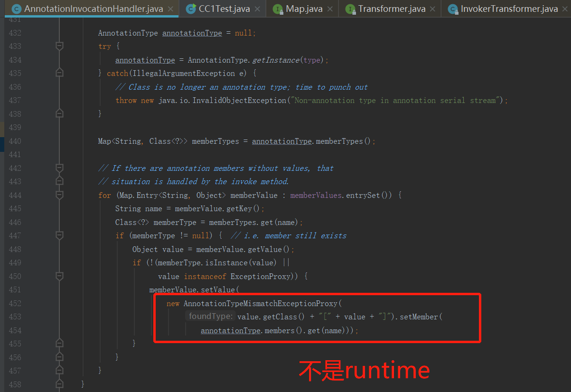Fold the comment block at line 442
This screenshot has width=571, height=392.
point(59,168)
